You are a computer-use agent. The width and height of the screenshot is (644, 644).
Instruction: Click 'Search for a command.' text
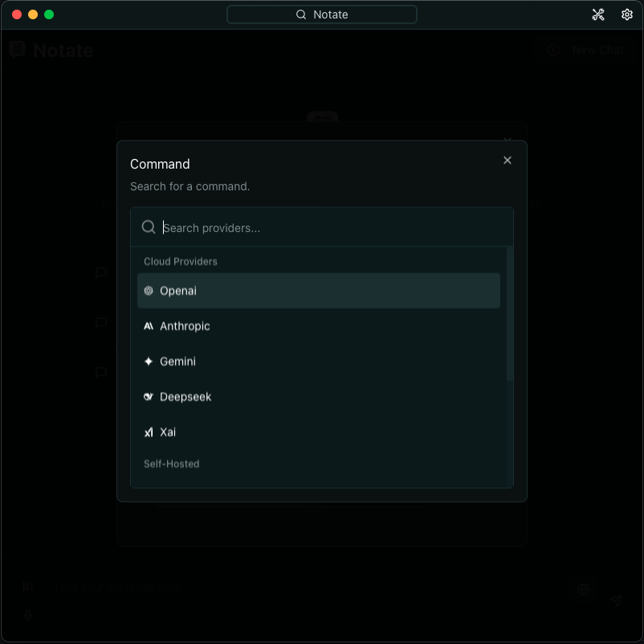(190, 186)
